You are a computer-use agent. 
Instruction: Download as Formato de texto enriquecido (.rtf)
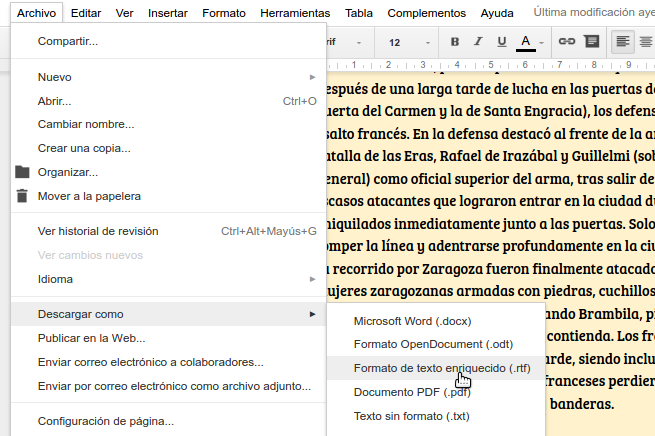pos(436,368)
